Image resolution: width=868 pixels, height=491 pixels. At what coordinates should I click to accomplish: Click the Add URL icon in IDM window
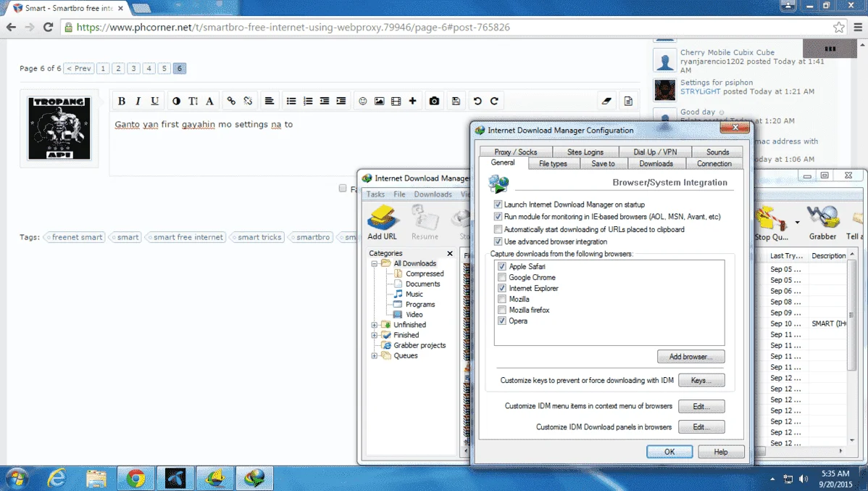(x=382, y=222)
